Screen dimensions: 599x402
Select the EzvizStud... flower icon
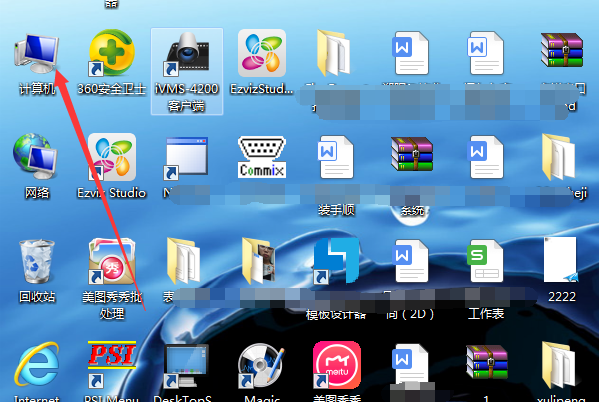point(262,53)
